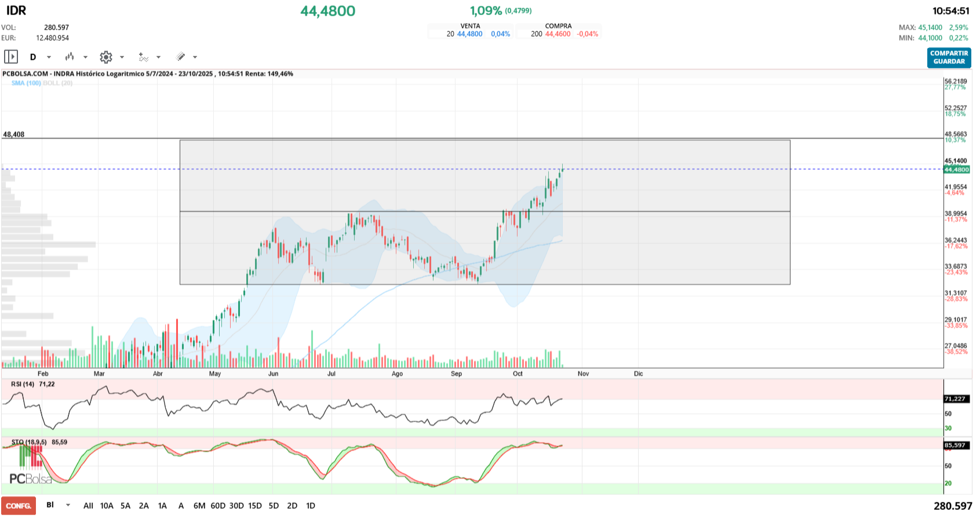Image resolution: width=980 pixels, height=518 pixels.
Task: Open chart settings gear icon
Action: 105,57
